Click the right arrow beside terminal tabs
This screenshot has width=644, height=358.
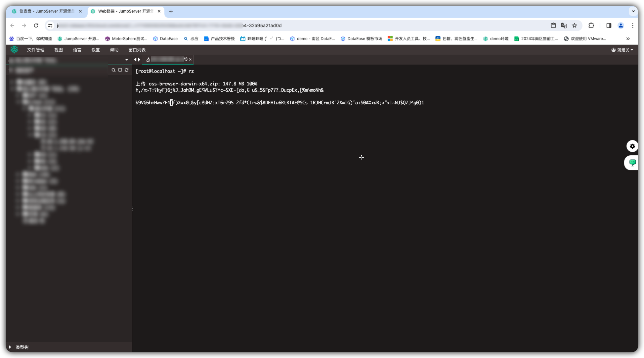click(x=139, y=60)
